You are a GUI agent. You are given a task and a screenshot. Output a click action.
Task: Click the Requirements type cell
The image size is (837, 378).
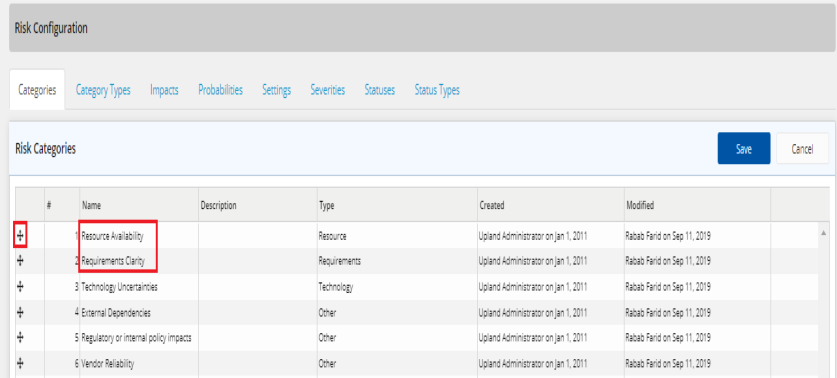(x=397, y=261)
